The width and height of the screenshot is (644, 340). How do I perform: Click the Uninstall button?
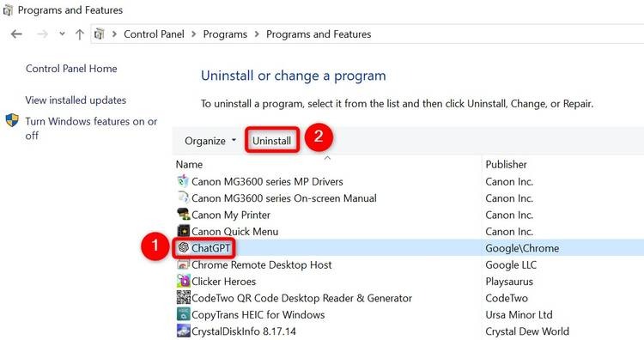coord(272,141)
